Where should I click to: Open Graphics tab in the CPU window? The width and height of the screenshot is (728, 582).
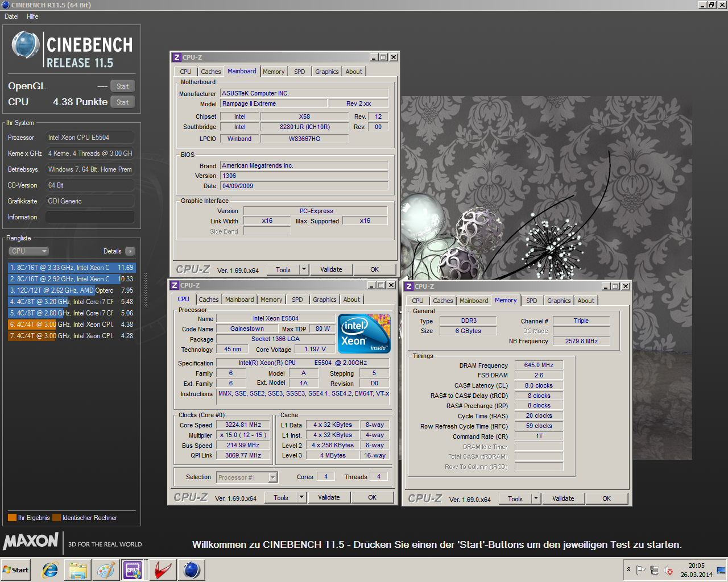point(325,300)
